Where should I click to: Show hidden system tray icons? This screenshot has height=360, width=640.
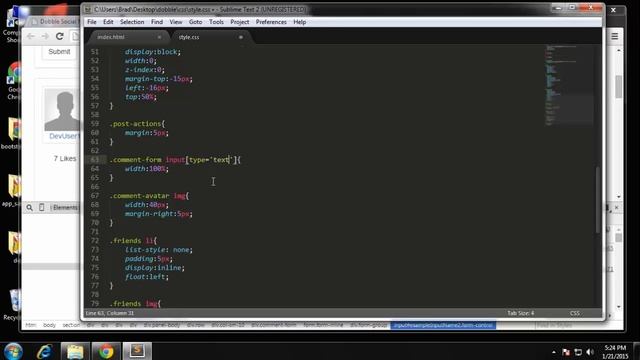(x=553, y=352)
